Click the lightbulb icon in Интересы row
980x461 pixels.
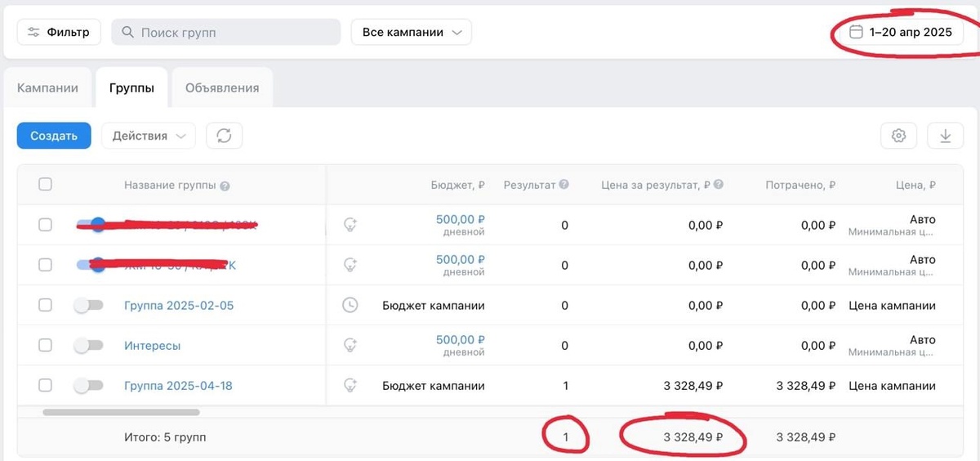click(x=350, y=345)
